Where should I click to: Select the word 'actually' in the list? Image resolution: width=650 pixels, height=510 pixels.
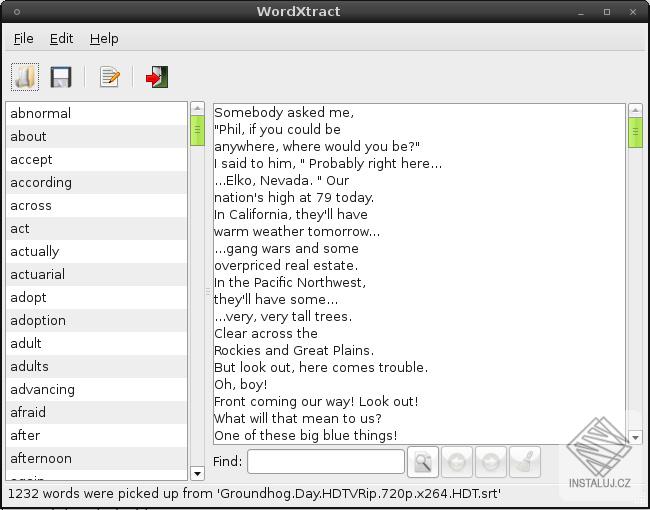97,251
